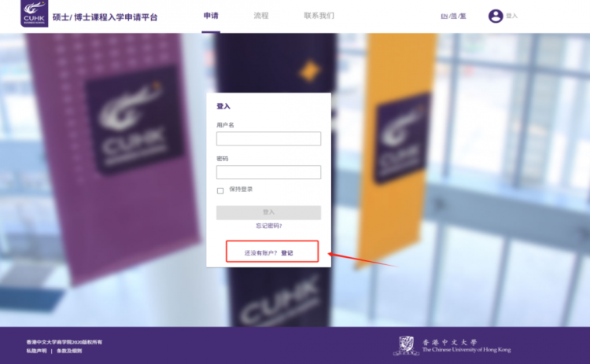Screen dimensions: 590x364
Task: Focus the 用户名 input field
Action: click(x=268, y=138)
